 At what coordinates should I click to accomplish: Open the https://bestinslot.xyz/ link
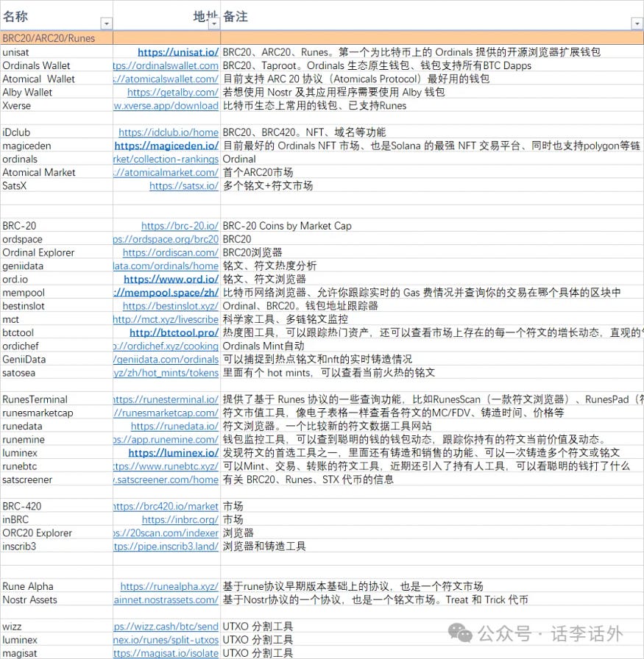point(170,306)
